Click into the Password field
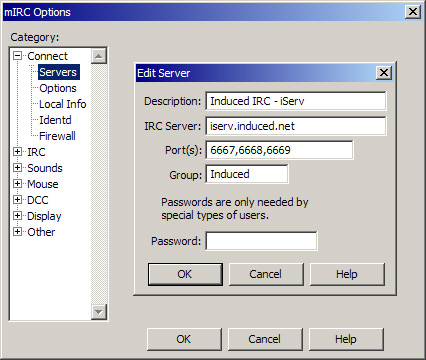Image resolution: width=426 pixels, height=360 pixels. coord(261,241)
